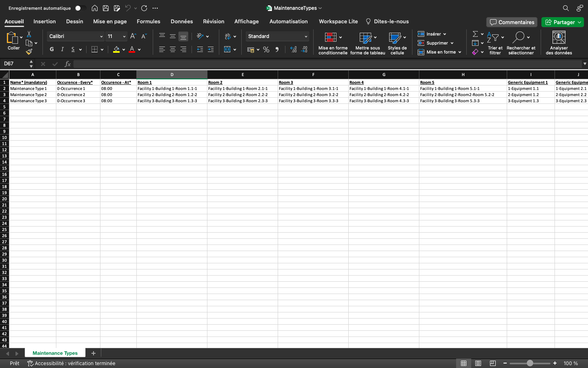Open the Formules ribbon tab
The height and width of the screenshot is (368, 588).
148,22
